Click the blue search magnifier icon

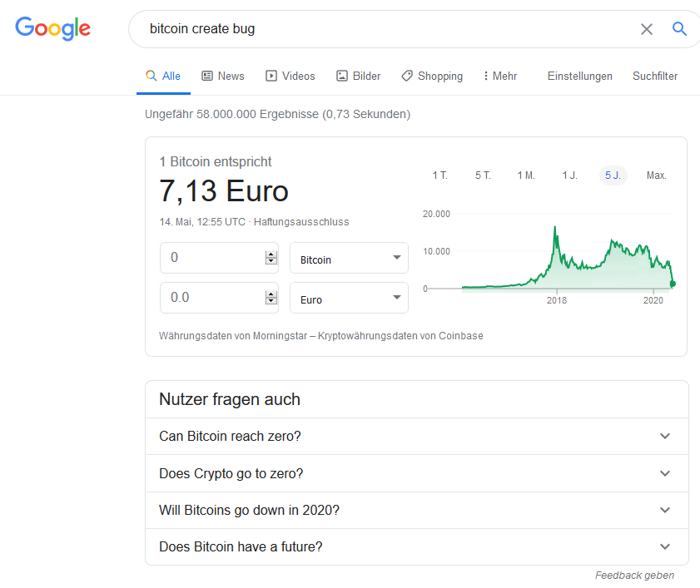pos(679,29)
